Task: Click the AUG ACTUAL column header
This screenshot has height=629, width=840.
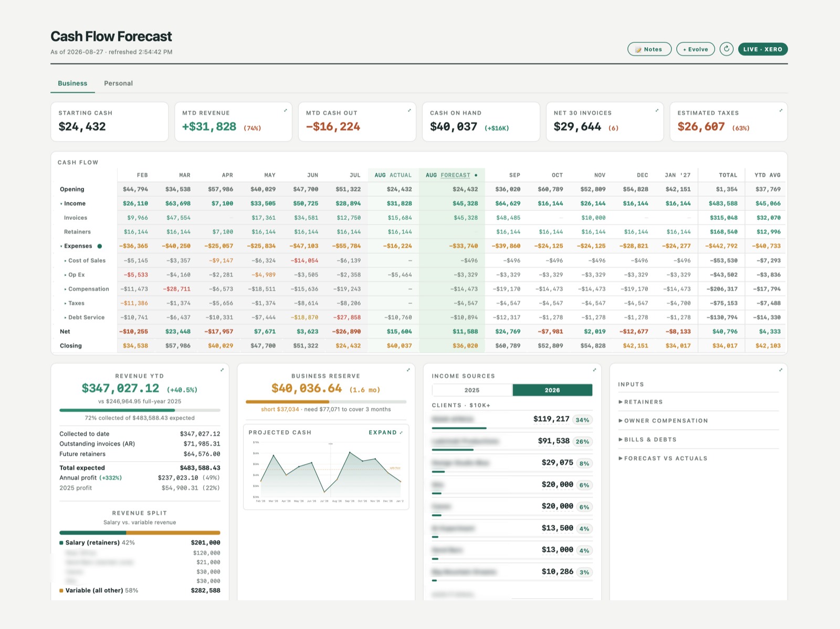Action: 393,175
